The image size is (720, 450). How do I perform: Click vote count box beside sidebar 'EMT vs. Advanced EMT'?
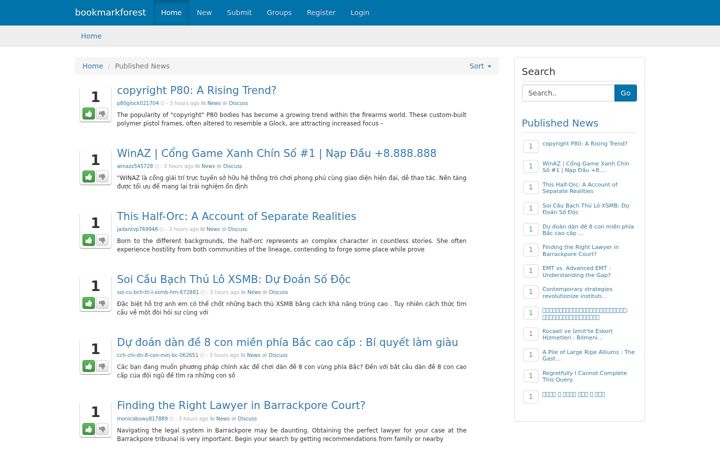[x=530, y=271]
